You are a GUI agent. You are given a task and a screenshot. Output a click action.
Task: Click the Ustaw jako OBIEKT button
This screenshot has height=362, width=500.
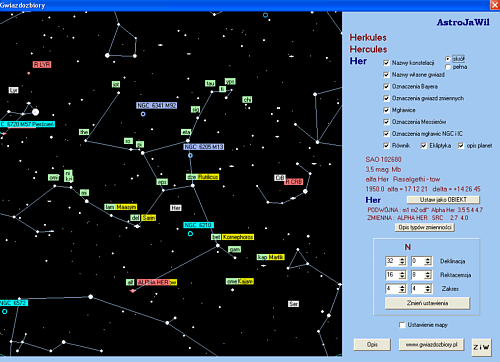tap(443, 200)
